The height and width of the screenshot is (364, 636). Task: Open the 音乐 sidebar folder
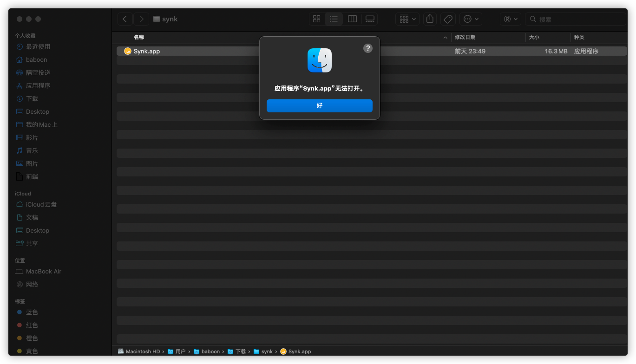pos(32,150)
